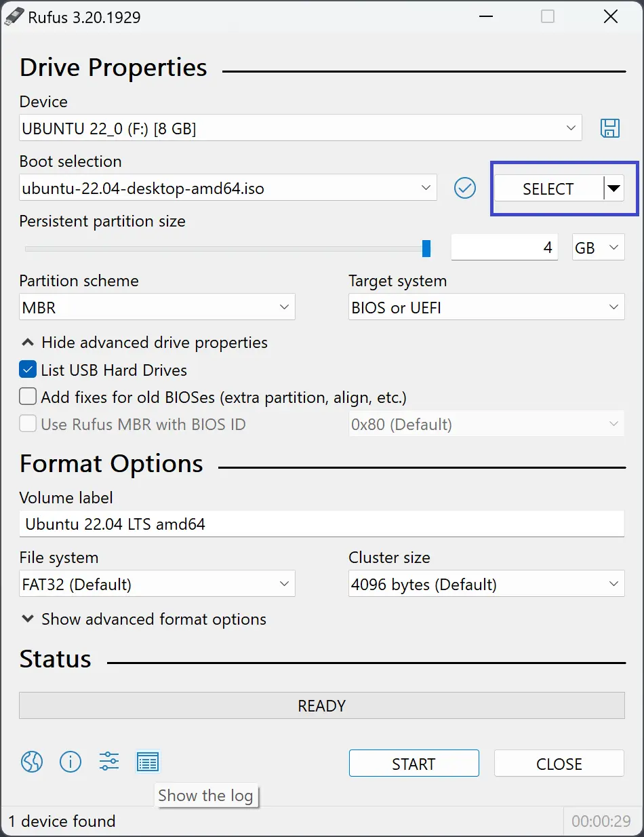Screen dimensions: 644x837
Task: Open the Device dropdown list
Action: 300,128
